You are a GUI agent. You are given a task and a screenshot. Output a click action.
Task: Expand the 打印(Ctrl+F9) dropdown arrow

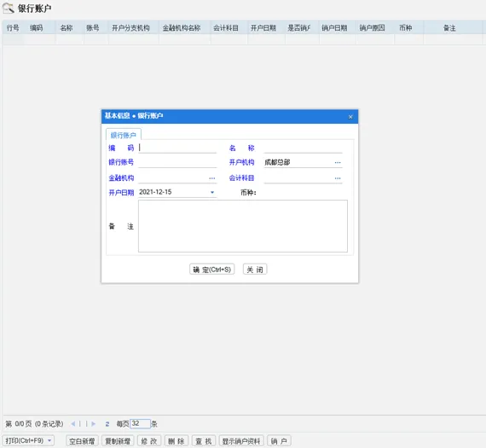(x=49, y=440)
